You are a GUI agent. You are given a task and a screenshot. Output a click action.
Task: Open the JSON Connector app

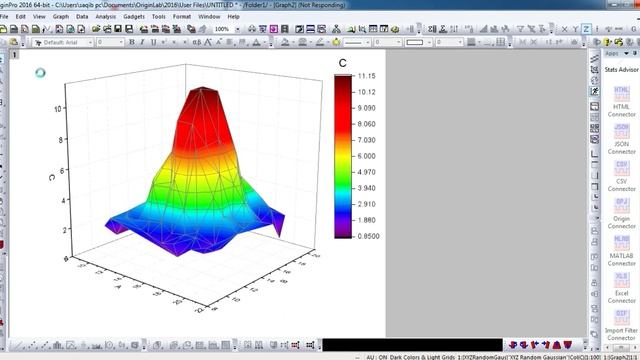point(621,139)
